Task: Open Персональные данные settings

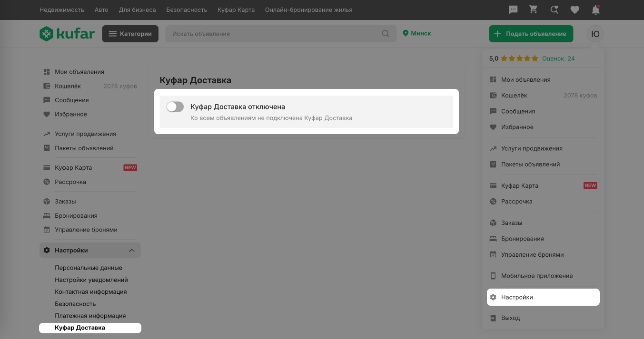Action: (89, 268)
